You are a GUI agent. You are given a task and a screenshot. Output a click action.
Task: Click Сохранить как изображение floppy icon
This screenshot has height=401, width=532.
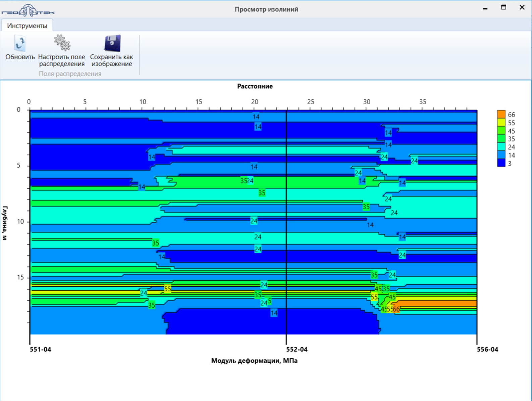pos(112,43)
